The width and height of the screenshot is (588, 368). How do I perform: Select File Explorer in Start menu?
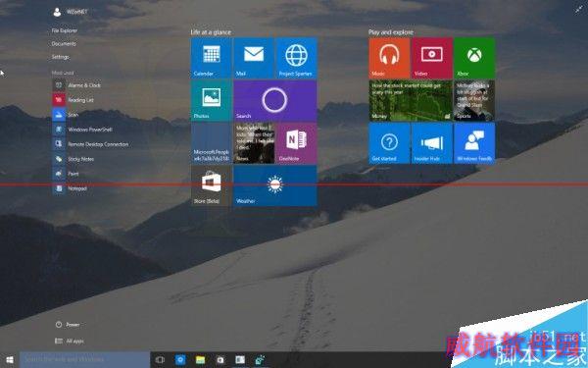click(65, 30)
